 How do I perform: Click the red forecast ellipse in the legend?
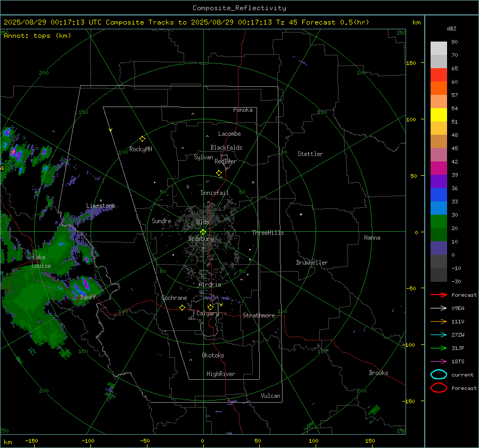tap(439, 388)
